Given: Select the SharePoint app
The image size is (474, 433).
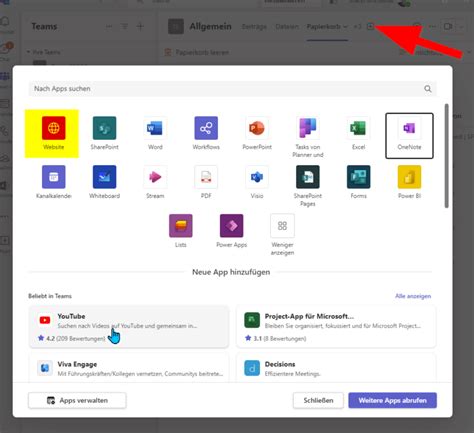Looking at the screenshot, I should point(104,134).
